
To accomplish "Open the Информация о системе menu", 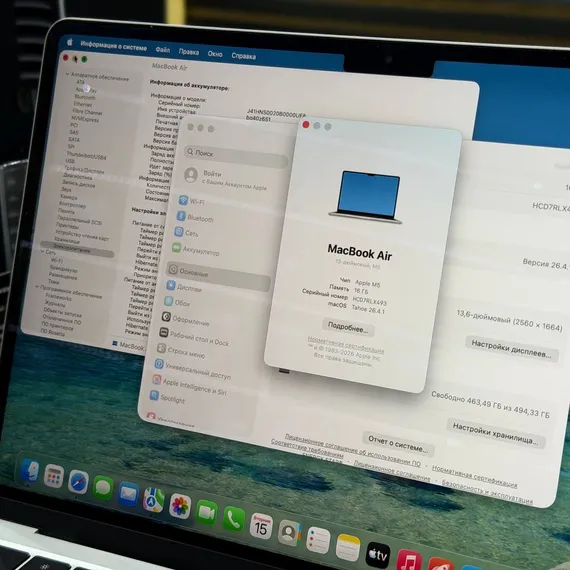I will tap(113, 46).
